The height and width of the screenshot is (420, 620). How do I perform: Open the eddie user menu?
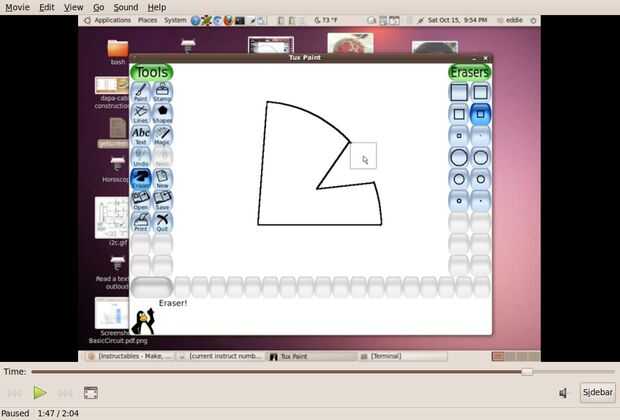click(514, 20)
